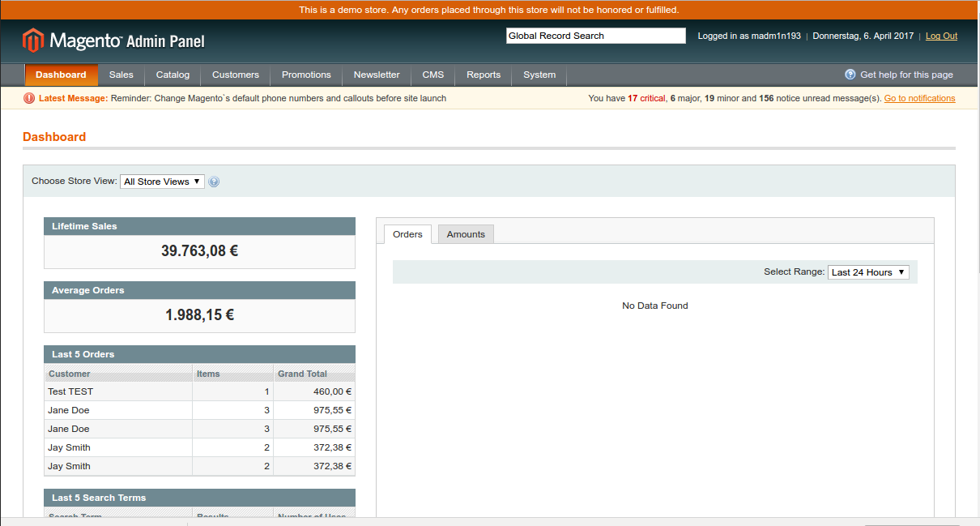The width and height of the screenshot is (980, 526).
Task: Select the Orders chart tab
Action: (x=407, y=234)
